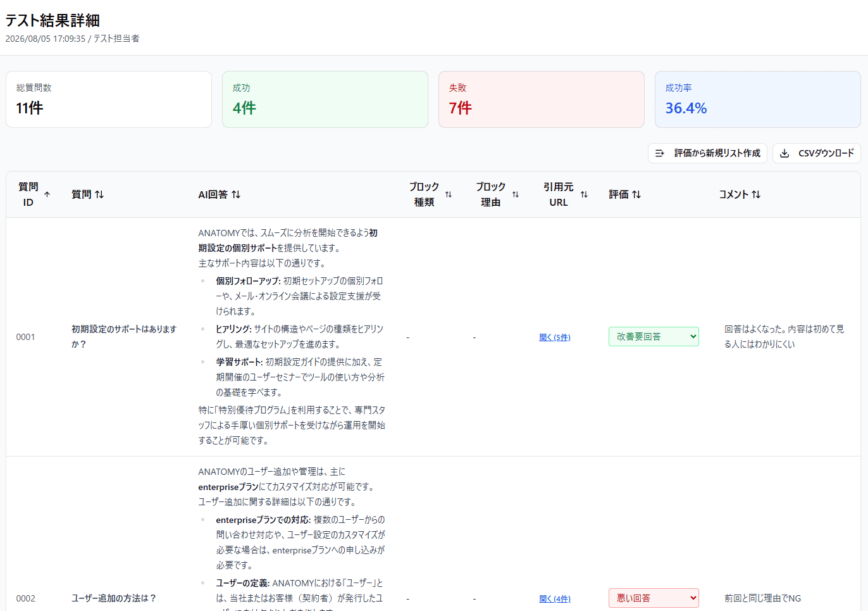
Task: Open the 開く(5件) citation link
Action: click(x=555, y=337)
